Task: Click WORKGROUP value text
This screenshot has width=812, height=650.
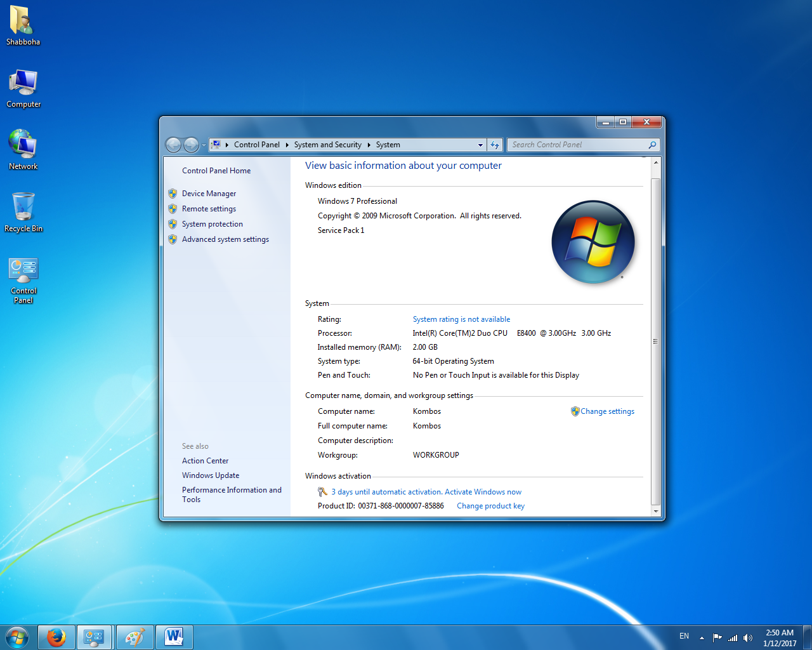Action: pos(436,455)
